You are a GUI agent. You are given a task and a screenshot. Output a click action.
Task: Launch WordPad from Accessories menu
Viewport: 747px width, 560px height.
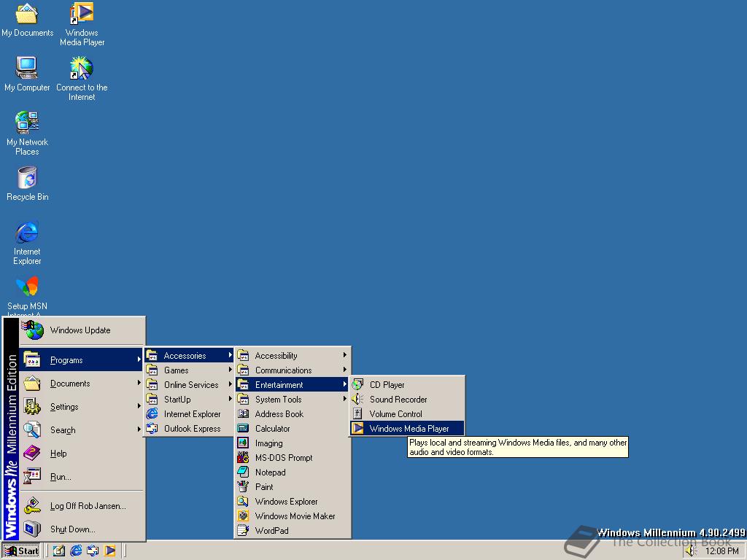(293, 531)
